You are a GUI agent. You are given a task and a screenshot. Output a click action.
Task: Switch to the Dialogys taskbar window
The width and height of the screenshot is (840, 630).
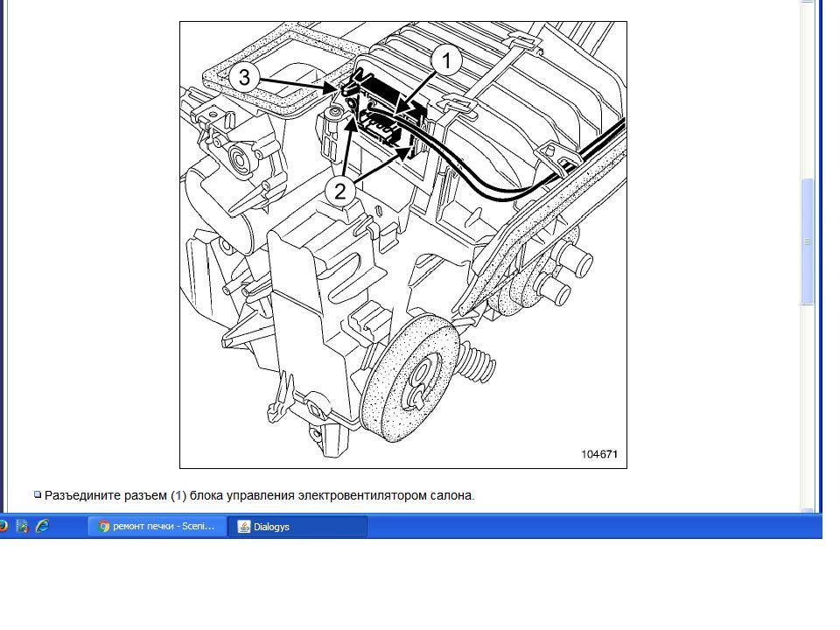[x=297, y=527]
